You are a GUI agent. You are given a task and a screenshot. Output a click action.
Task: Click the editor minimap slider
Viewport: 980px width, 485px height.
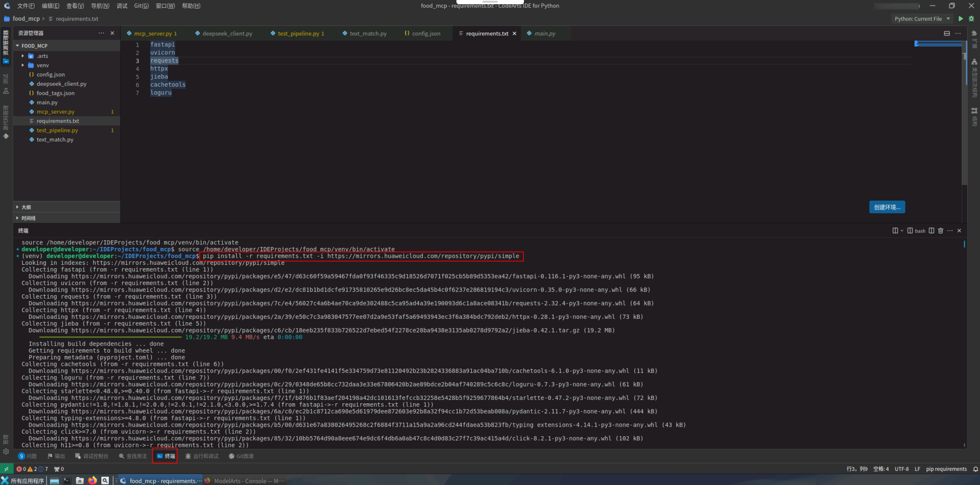(x=938, y=44)
